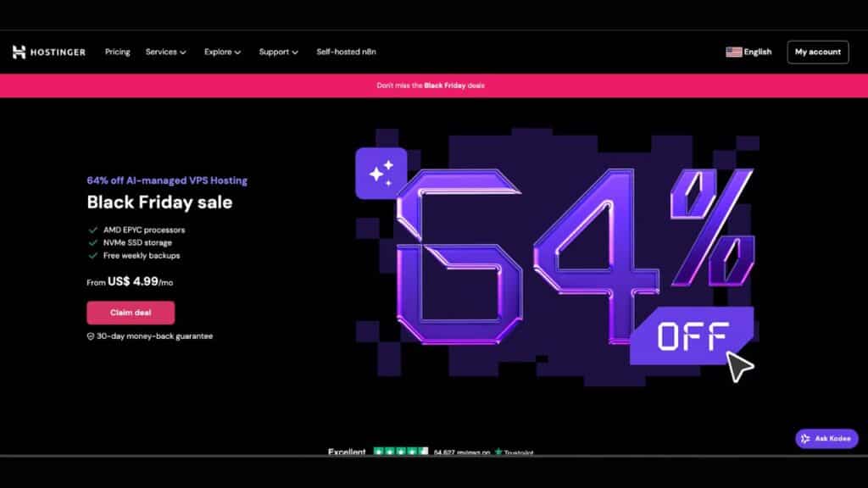The height and width of the screenshot is (488, 868).
Task: Click the shield icon beside money-back guarantee
Action: [91, 336]
